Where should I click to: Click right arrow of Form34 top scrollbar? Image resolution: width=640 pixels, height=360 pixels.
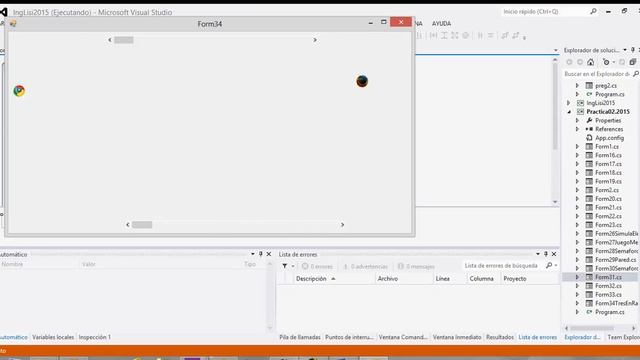click(315, 40)
